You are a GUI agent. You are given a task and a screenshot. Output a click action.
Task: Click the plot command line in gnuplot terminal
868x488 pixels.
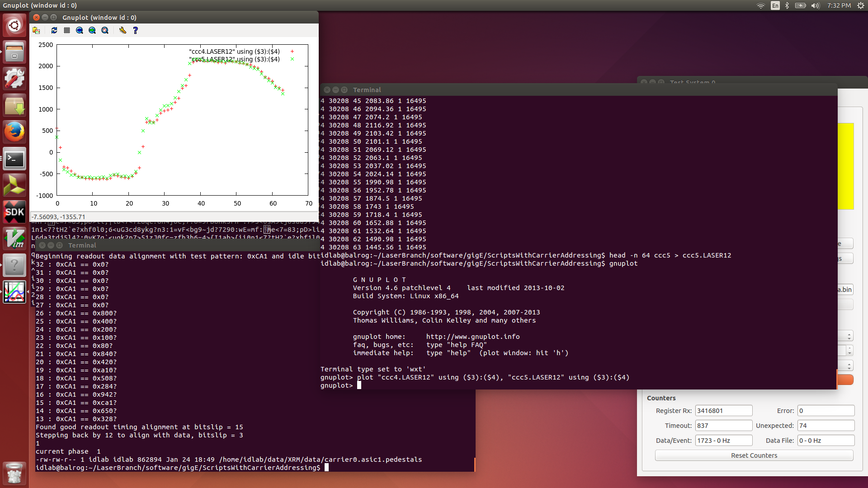pos(475,377)
